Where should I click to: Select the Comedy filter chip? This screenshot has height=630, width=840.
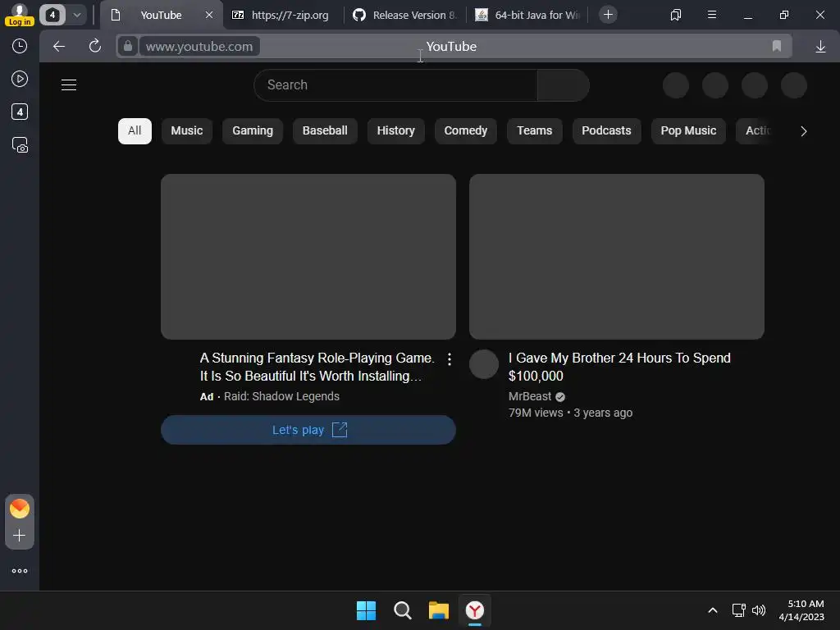[x=466, y=130]
